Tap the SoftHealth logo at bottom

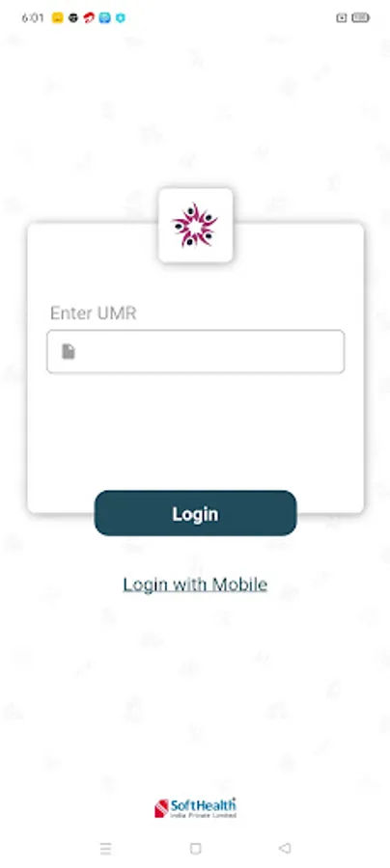click(195, 807)
